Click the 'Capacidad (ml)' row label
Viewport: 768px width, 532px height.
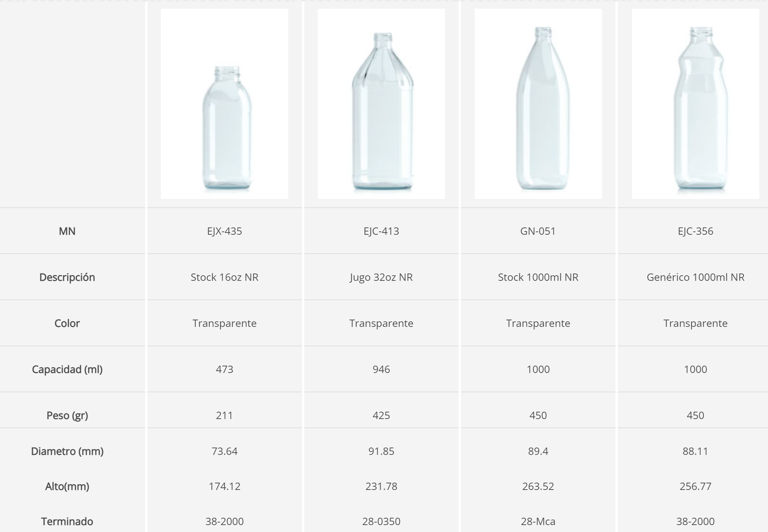[67, 369]
